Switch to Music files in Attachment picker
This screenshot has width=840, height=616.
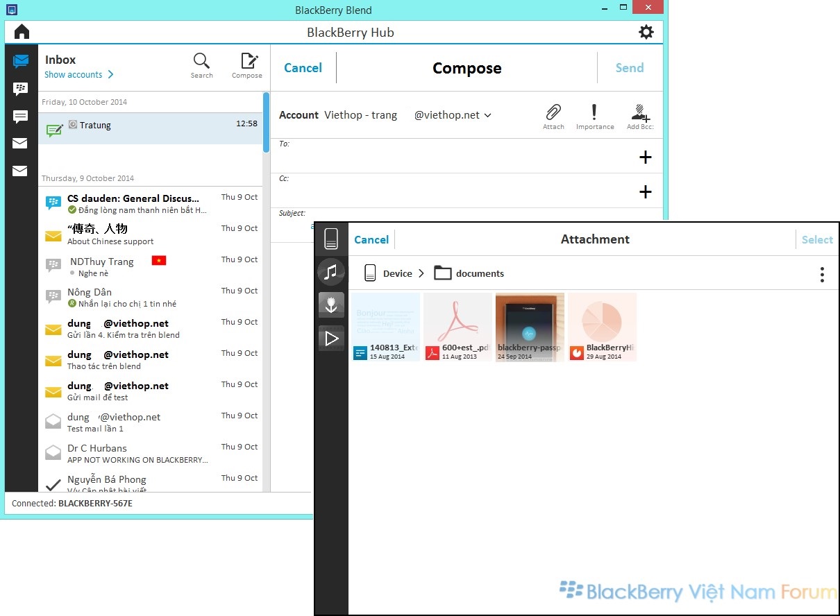[331, 272]
